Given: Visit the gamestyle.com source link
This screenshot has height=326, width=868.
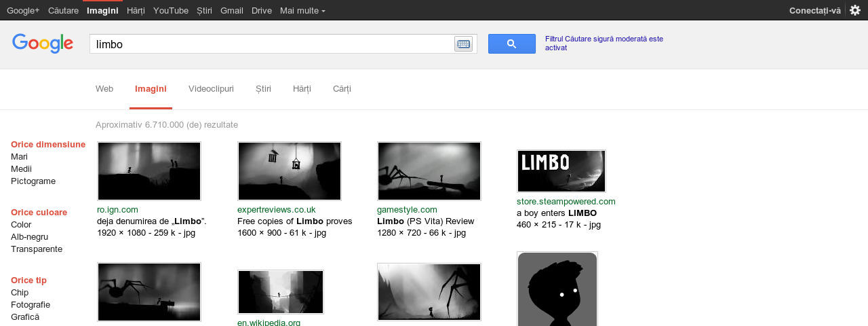Looking at the screenshot, I should click(407, 210).
